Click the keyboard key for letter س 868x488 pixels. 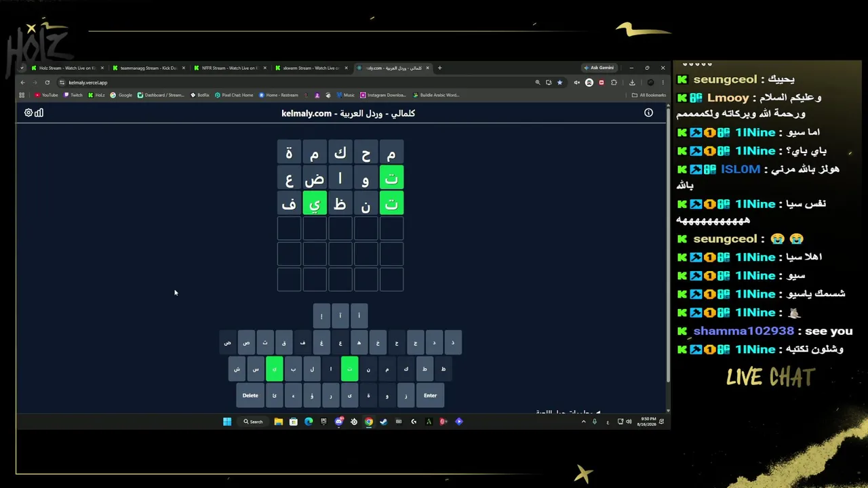point(256,369)
